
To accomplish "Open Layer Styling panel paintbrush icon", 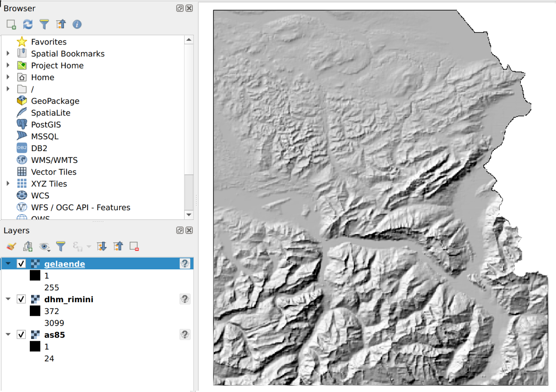I will tap(11, 247).
